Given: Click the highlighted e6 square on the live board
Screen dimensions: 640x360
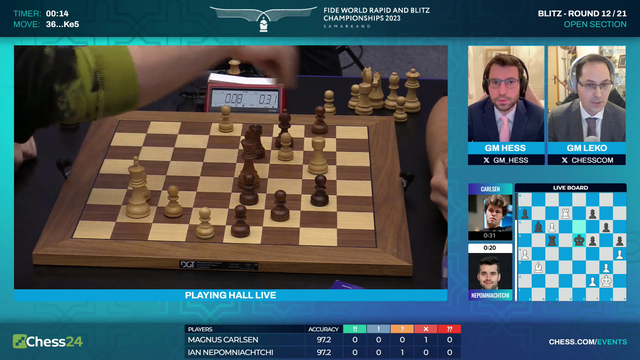Looking at the screenshot, I should click(x=579, y=227).
